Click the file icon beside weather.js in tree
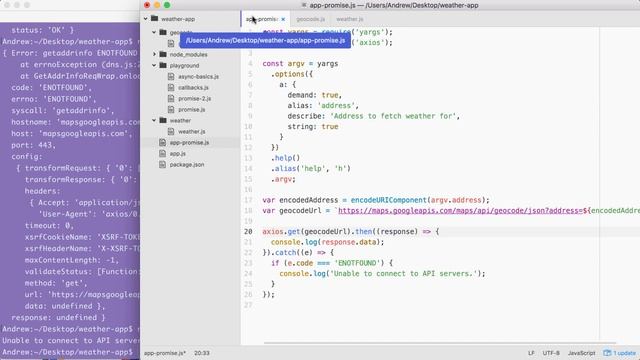The width and height of the screenshot is (640, 360). point(171,131)
